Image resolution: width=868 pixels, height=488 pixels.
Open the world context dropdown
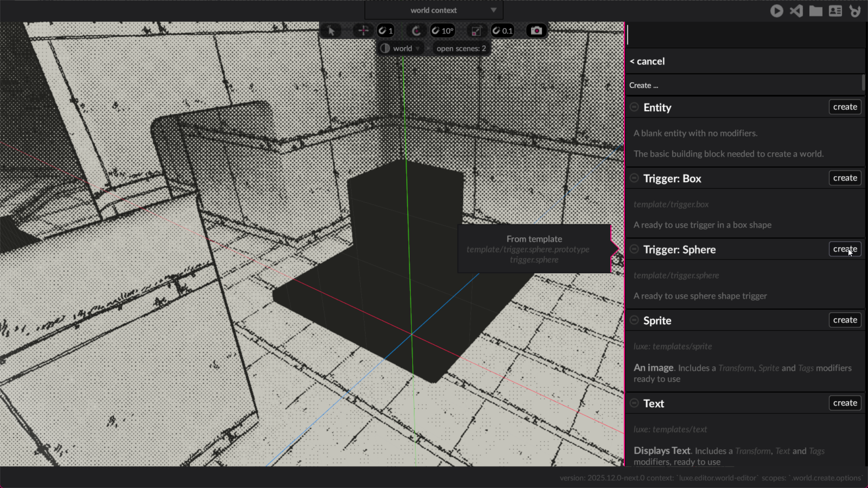(434, 10)
